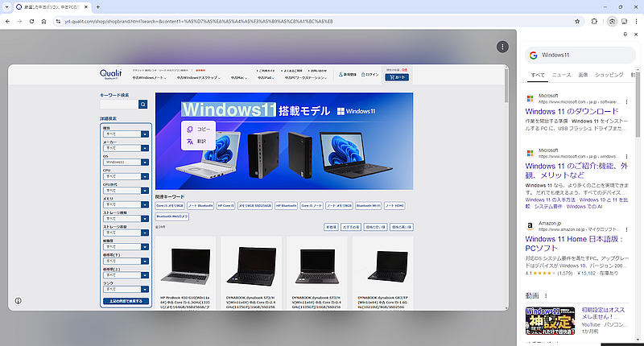Open the browser home page icon
The height and width of the screenshot is (346, 644).
pyautogui.click(x=43, y=22)
